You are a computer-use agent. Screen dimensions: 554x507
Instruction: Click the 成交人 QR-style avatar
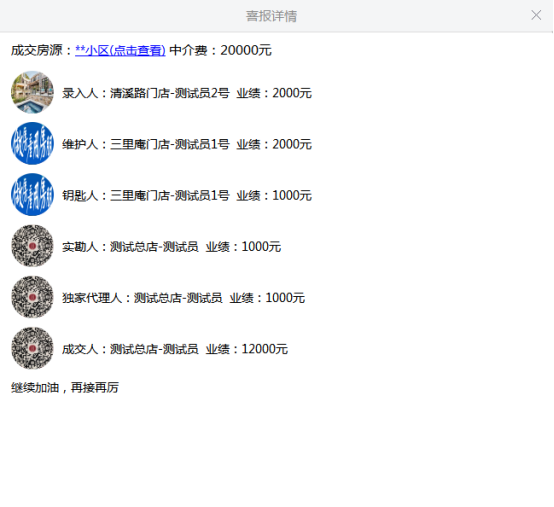(x=33, y=348)
